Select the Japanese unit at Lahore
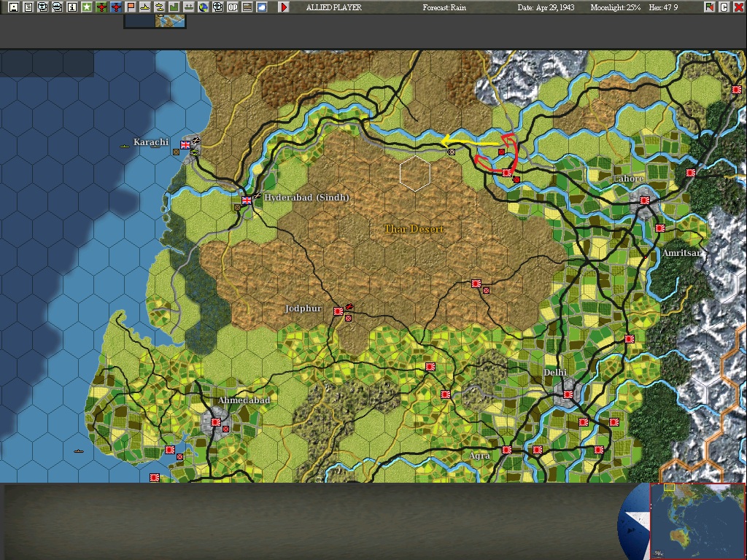 tap(645, 201)
